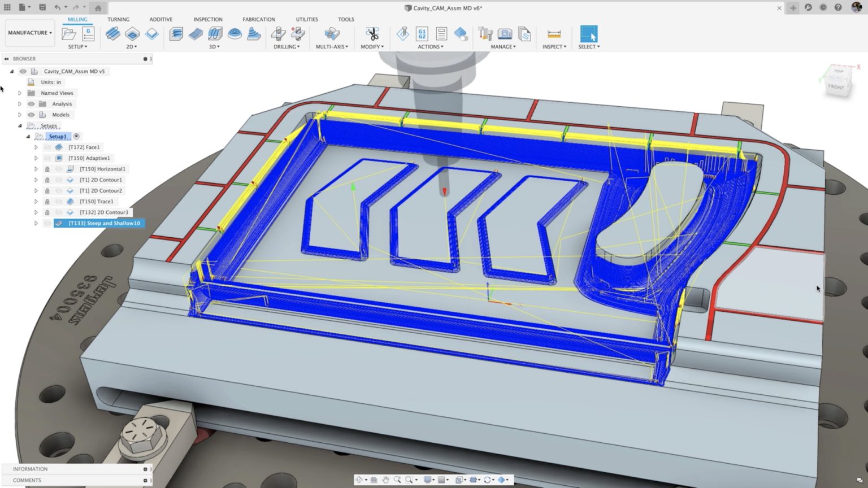Select the [T172] Face1 operation

click(x=84, y=147)
